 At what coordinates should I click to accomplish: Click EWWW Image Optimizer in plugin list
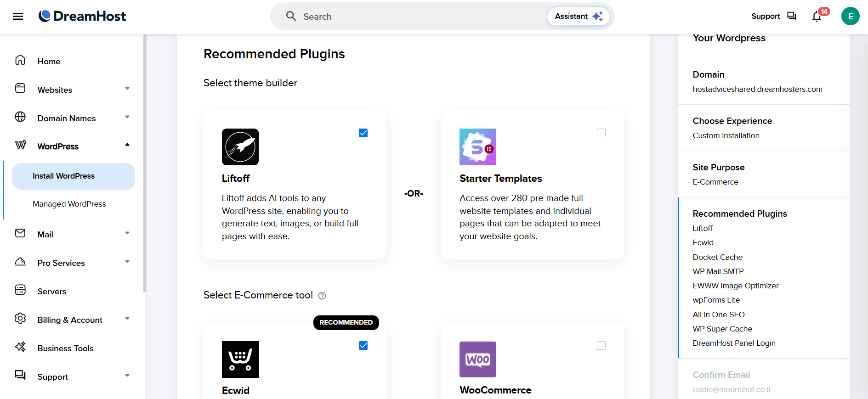click(x=736, y=286)
